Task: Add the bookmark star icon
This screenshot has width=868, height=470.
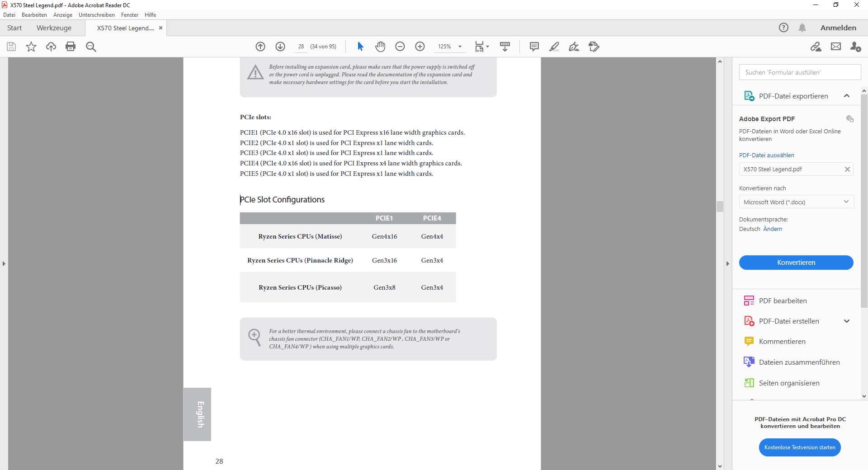Action: click(31, 47)
